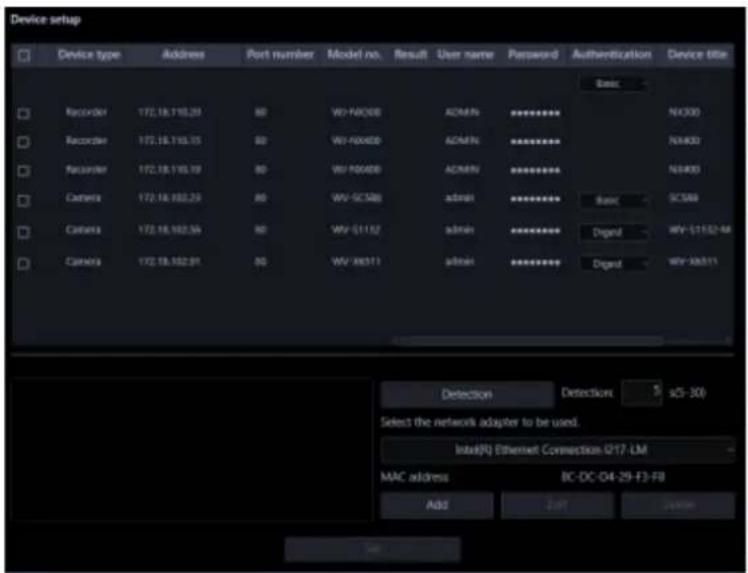
Task: Click the User name column header
Action: click(x=466, y=55)
